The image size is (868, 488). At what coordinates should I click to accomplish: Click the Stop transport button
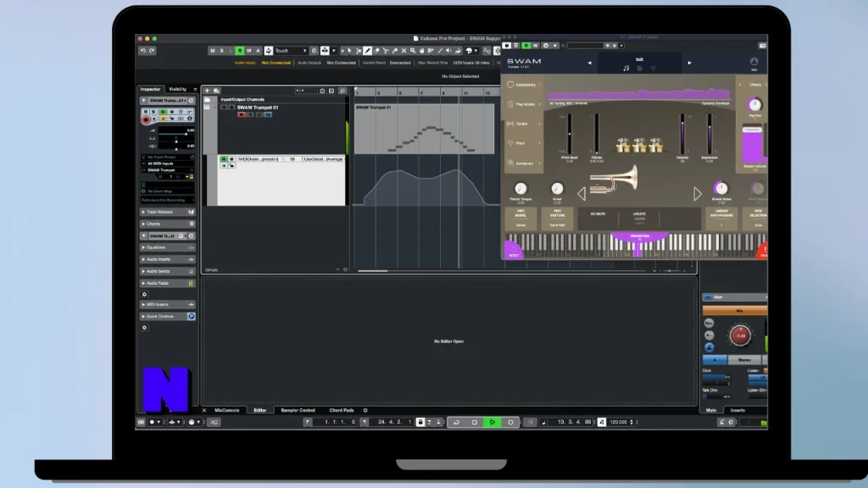tap(475, 422)
